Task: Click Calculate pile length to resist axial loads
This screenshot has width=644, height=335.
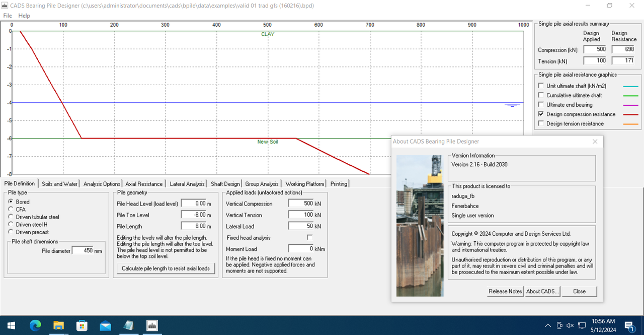Action: 166,269
